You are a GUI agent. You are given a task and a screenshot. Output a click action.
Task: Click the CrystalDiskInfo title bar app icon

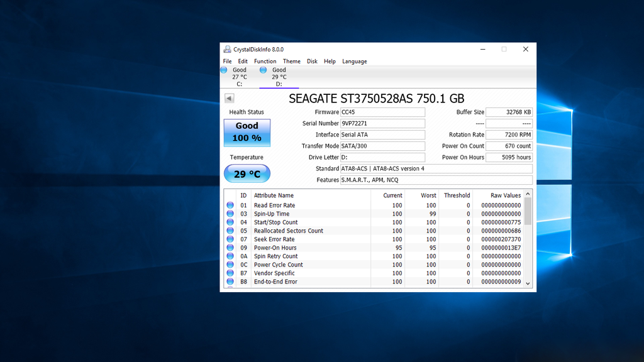point(227,49)
